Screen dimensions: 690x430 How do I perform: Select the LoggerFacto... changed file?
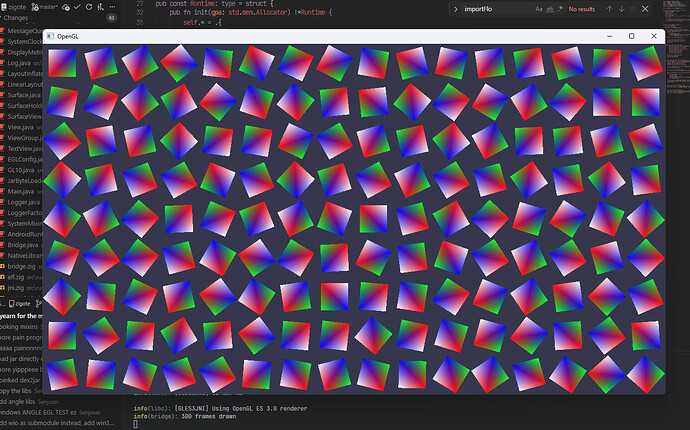coord(21,213)
